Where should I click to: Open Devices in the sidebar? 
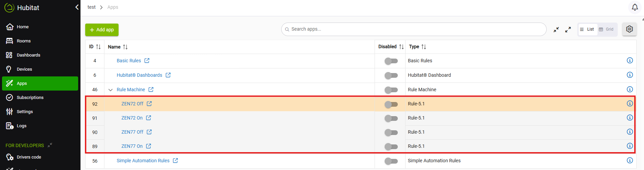[24, 69]
